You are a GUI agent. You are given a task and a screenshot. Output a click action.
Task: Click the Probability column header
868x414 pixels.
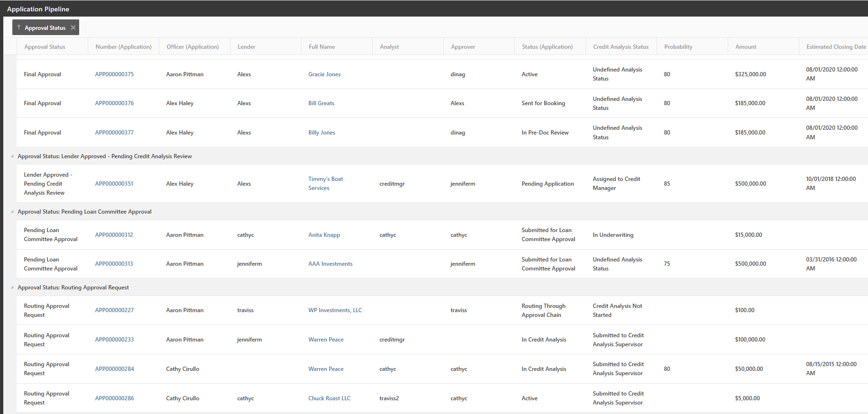(x=678, y=47)
